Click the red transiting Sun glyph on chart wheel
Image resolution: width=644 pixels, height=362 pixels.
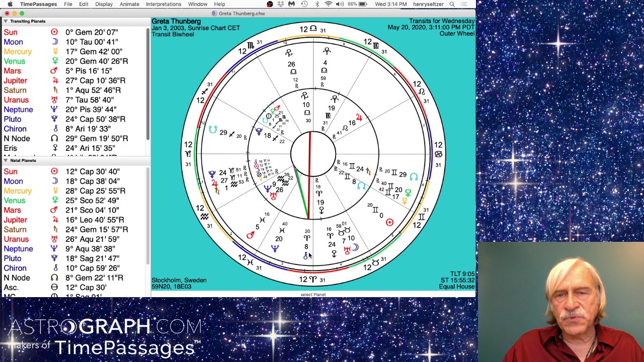(389, 222)
